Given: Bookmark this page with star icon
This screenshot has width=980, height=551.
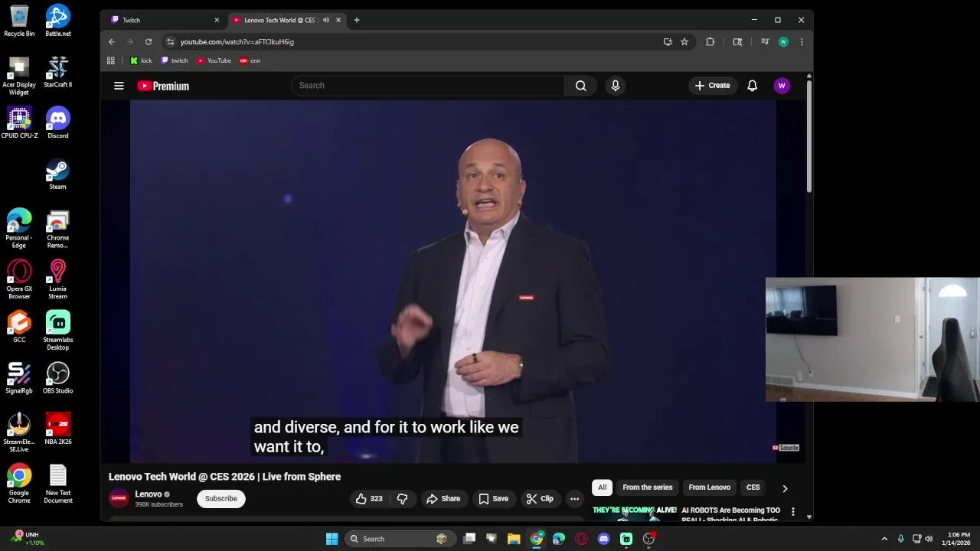Looking at the screenshot, I should 684,42.
